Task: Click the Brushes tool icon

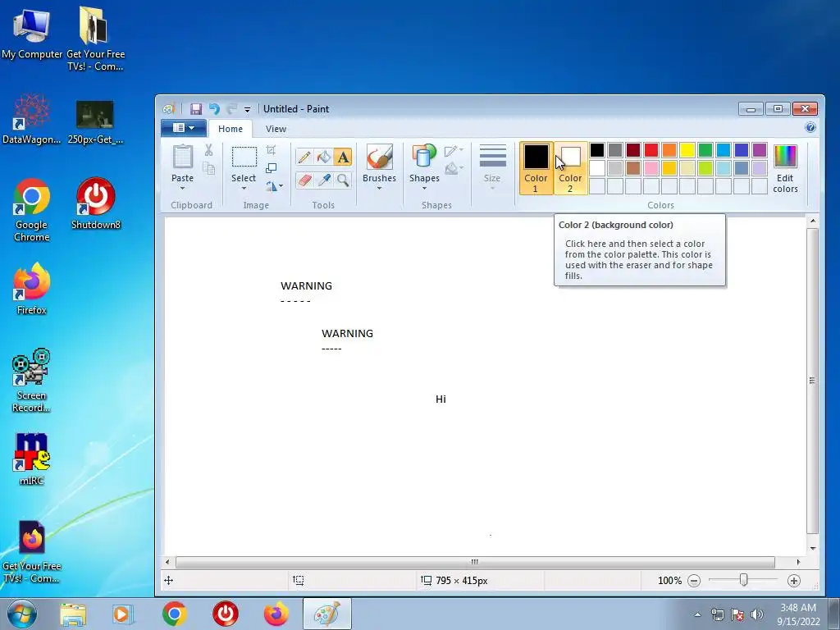Action: pos(379,157)
